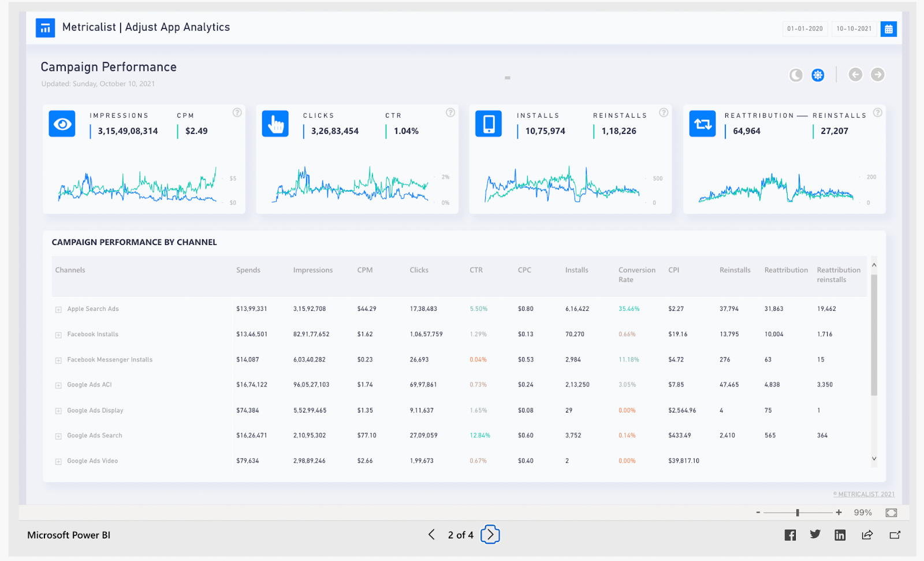The height and width of the screenshot is (561, 924).
Task: Open the report settings gear icon
Action: [x=818, y=75]
